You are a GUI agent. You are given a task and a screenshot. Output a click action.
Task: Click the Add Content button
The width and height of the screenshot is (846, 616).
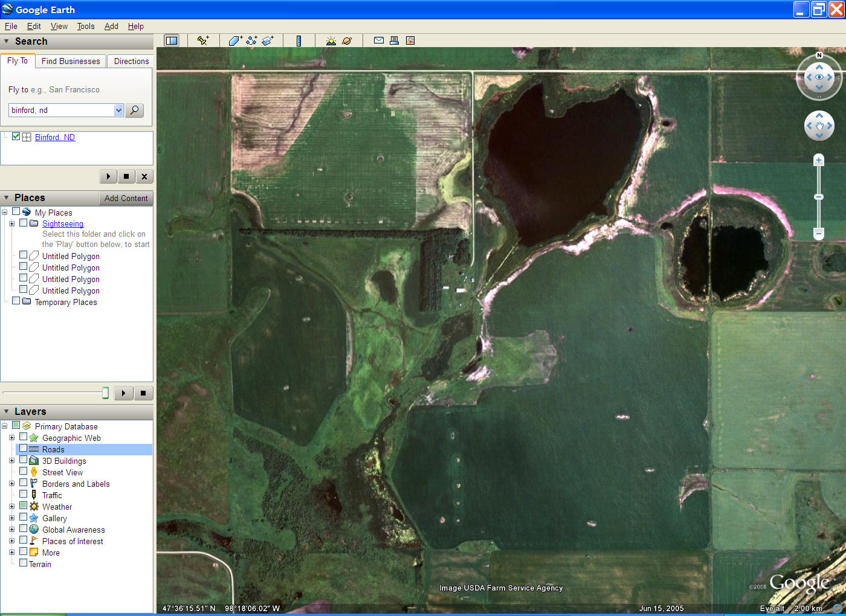point(126,198)
